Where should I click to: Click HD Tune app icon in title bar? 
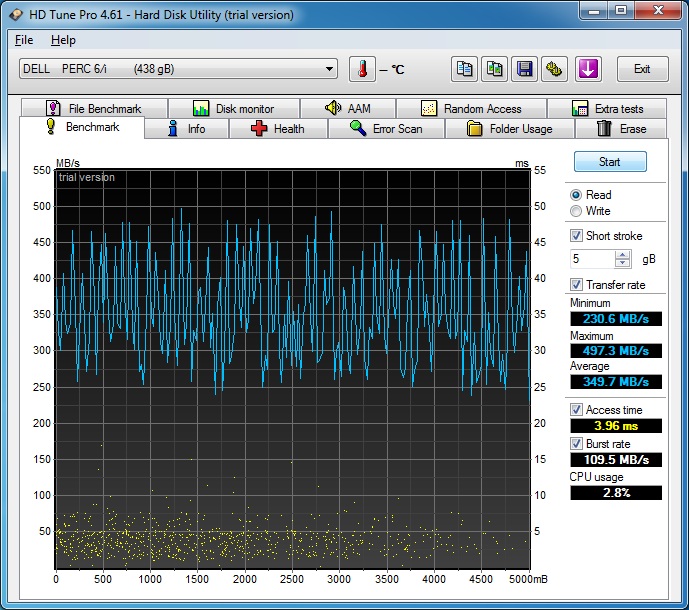(x=16, y=15)
